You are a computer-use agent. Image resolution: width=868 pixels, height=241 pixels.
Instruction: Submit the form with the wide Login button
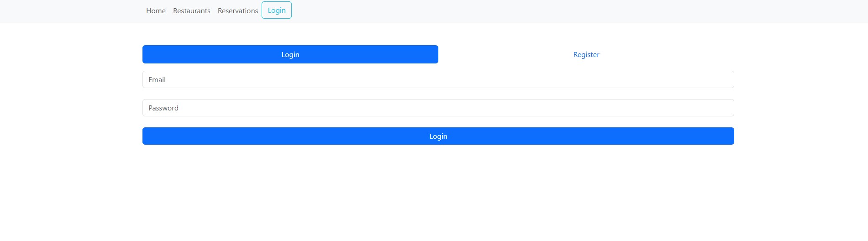[x=438, y=136]
